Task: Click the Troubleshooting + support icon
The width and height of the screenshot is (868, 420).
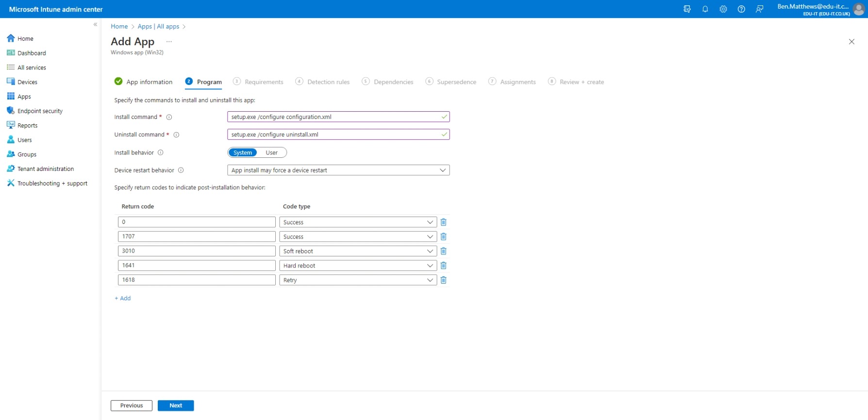Action: click(11, 183)
